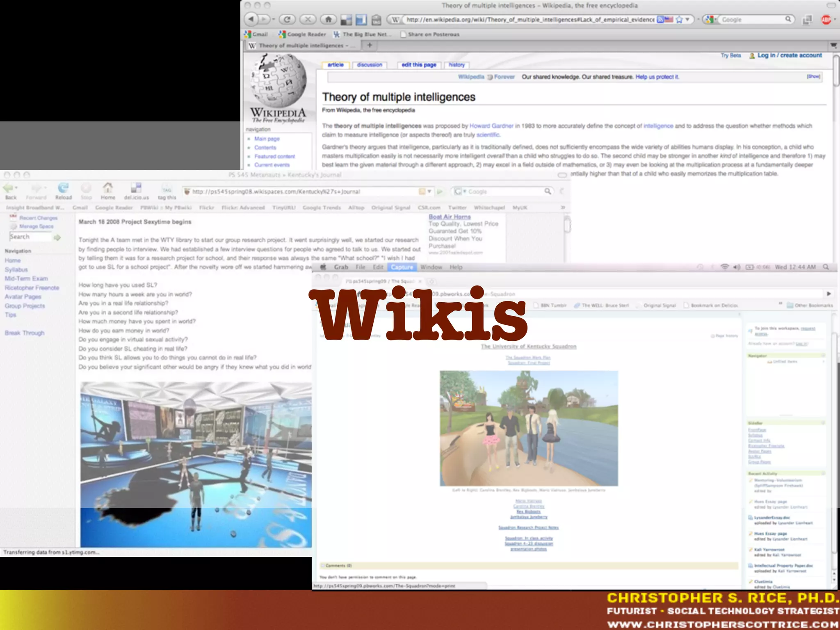The image size is (840, 630).
Task: Click the bookmark star in Wikipedia address bar
Action: (679, 19)
